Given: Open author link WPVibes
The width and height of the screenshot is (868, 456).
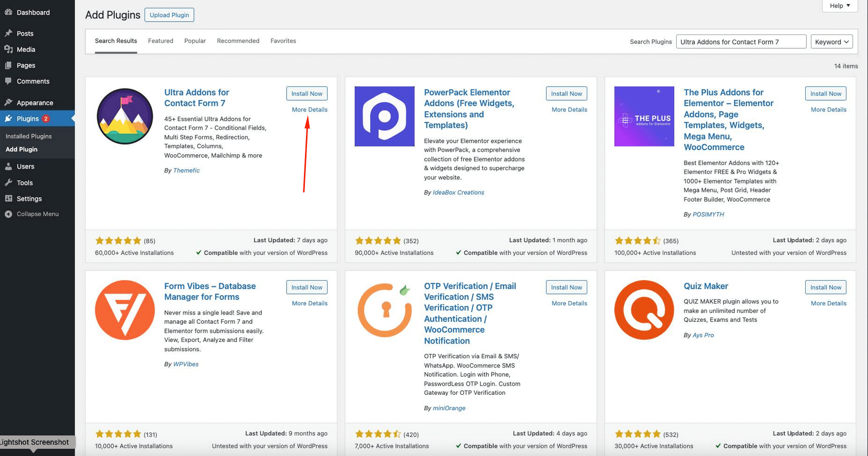Looking at the screenshot, I should point(186,364).
